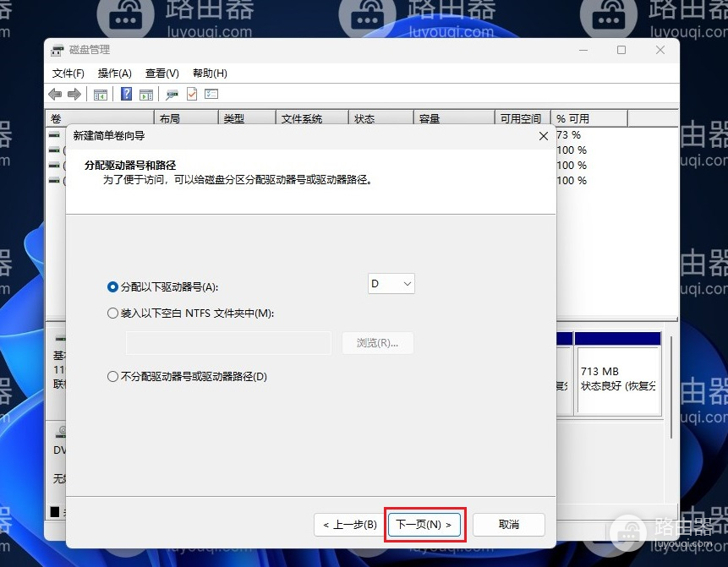The image size is (728, 567).
Task: Open Help with the blue question mark icon
Action: pyautogui.click(x=126, y=94)
